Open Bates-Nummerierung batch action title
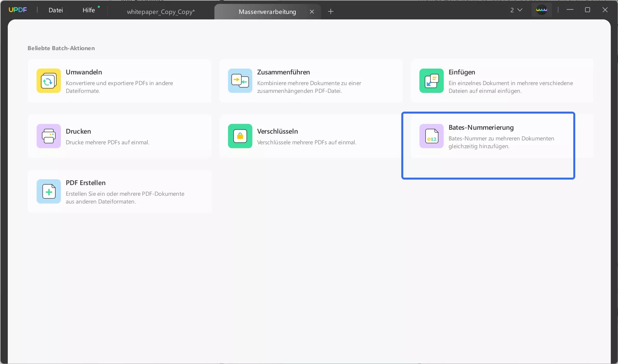This screenshot has width=618, height=364. [x=481, y=127]
